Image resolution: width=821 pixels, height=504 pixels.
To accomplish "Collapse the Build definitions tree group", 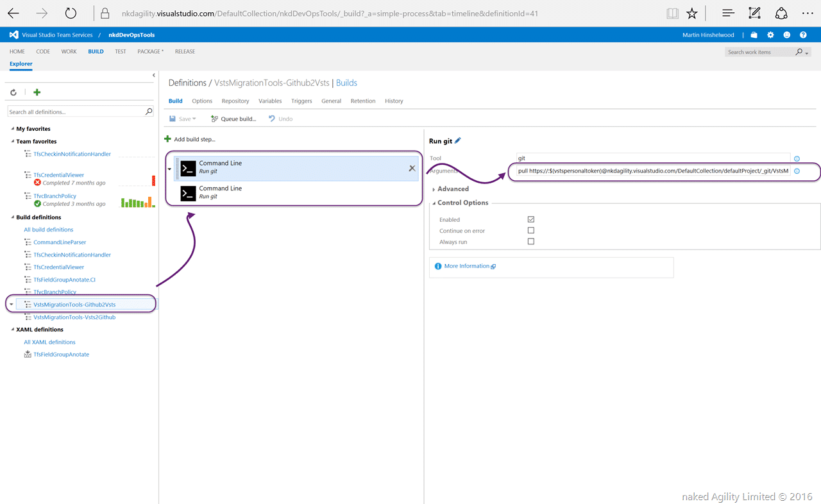I will (12, 217).
